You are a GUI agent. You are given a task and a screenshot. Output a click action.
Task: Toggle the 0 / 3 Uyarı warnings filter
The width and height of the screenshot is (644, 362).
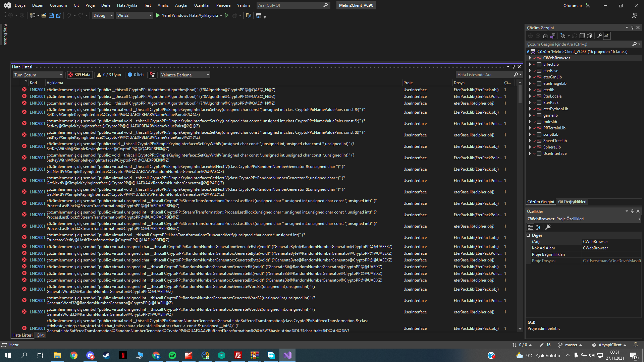coord(109,75)
